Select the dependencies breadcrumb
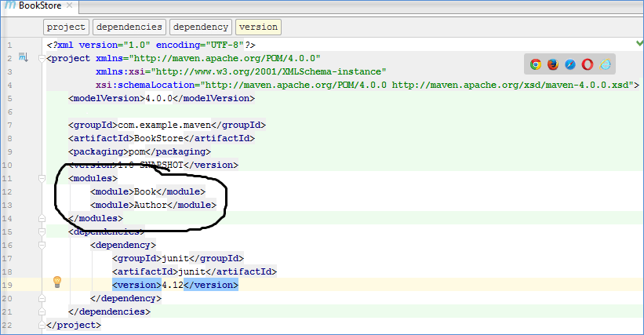This screenshot has width=644, height=335. (x=129, y=27)
